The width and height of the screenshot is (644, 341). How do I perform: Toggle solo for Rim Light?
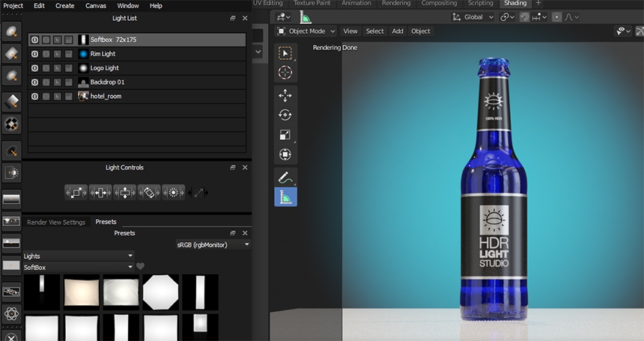pos(46,54)
